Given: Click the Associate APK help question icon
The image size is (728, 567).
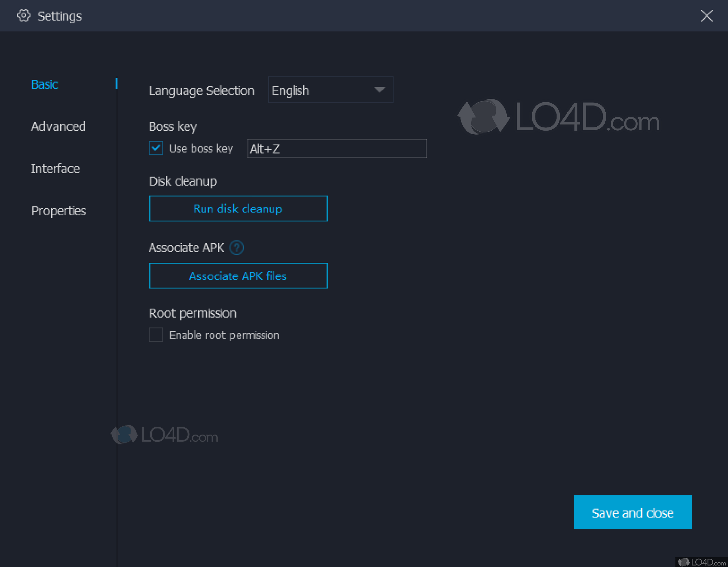Looking at the screenshot, I should [x=237, y=248].
